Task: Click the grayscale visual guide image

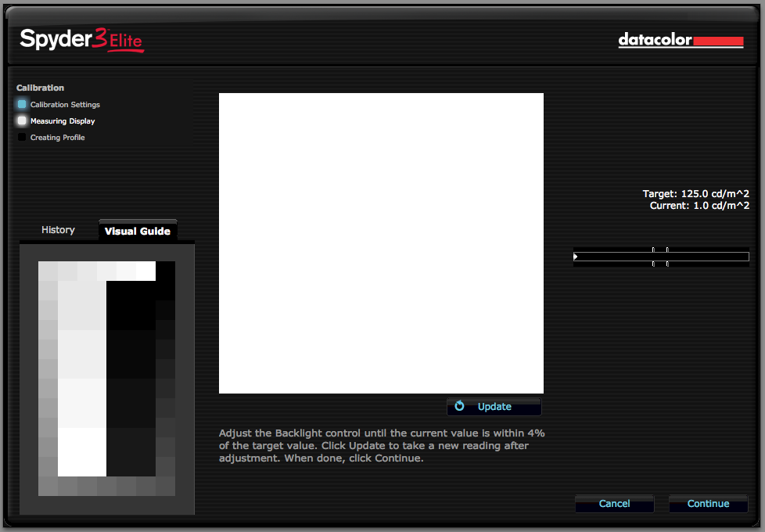Action: [x=107, y=379]
